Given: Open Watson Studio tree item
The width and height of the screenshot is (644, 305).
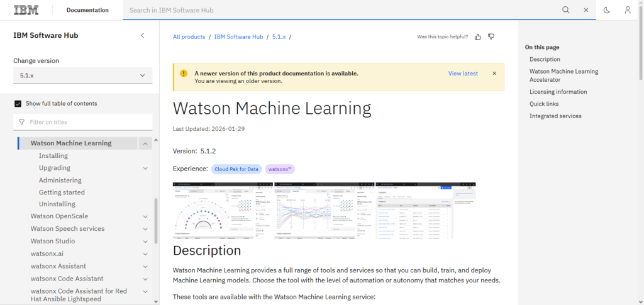Looking at the screenshot, I should pyautogui.click(x=53, y=241).
